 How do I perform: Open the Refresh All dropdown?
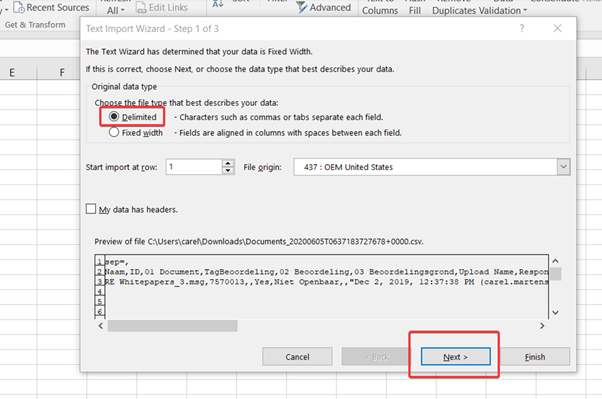click(x=116, y=10)
